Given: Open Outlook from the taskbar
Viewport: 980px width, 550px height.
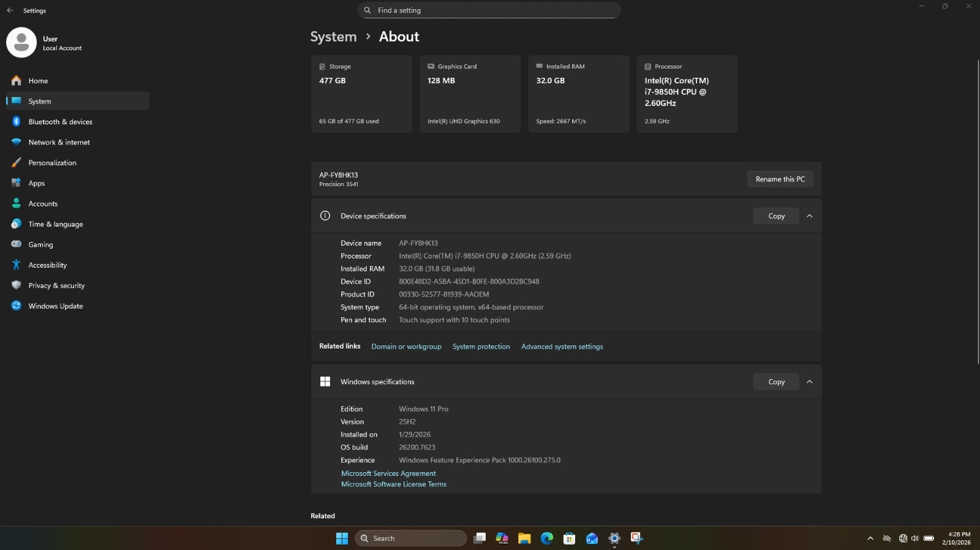Looking at the screenshot, I should [592, 538].
